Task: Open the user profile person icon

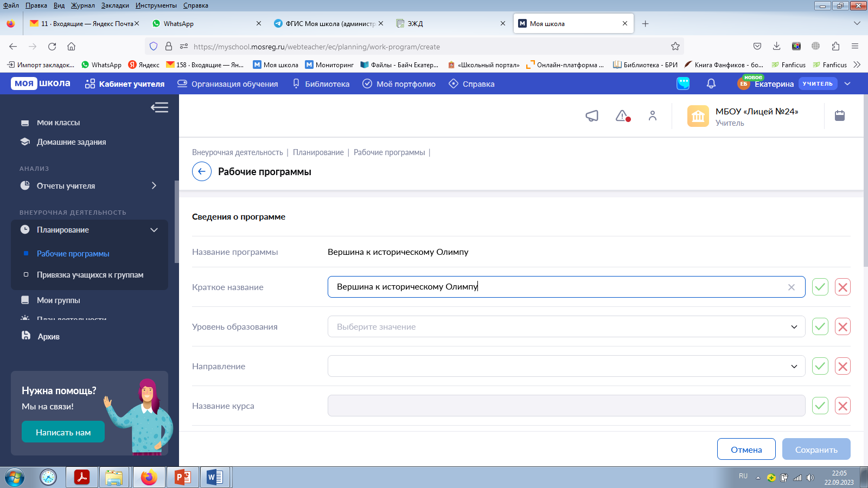Action: click(x=653, y=115)
